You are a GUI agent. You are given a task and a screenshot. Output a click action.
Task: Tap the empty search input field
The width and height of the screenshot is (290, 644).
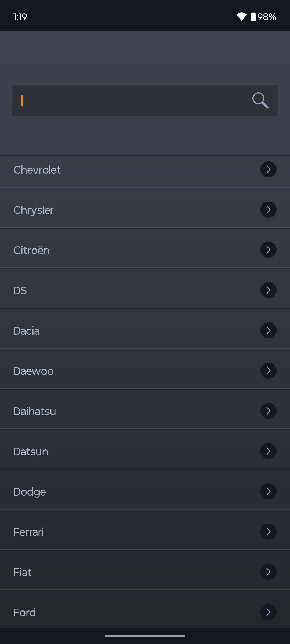pos(129,100)
